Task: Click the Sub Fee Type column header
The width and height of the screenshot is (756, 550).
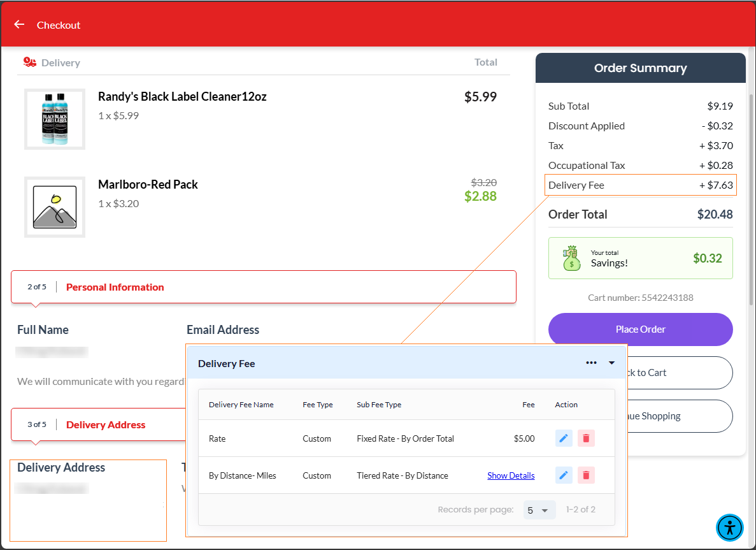Action: pyautogui.click(x=379, y=405)
